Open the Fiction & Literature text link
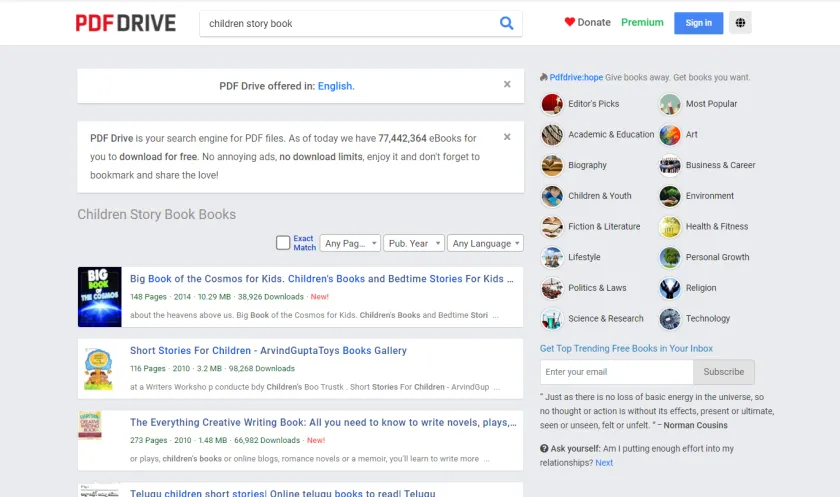 pos(604,227)
